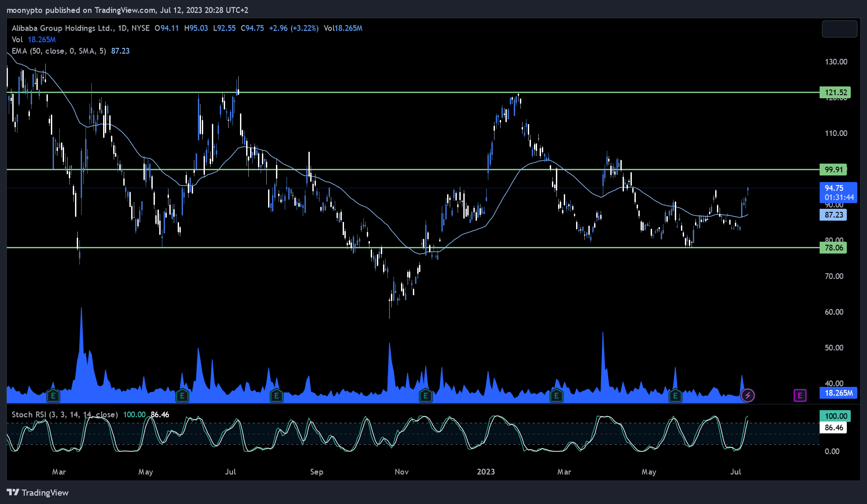Click the earnings marker after May 2023
The image size is (867, 504).
pyautogui.click(x=675, y=396)
